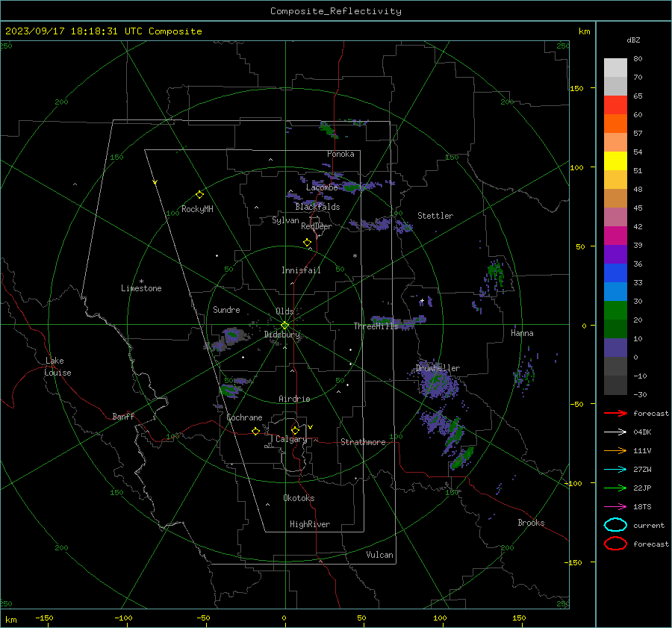
Task: Click the white 04DK arrow legend icon
Action: click(615, 432)
